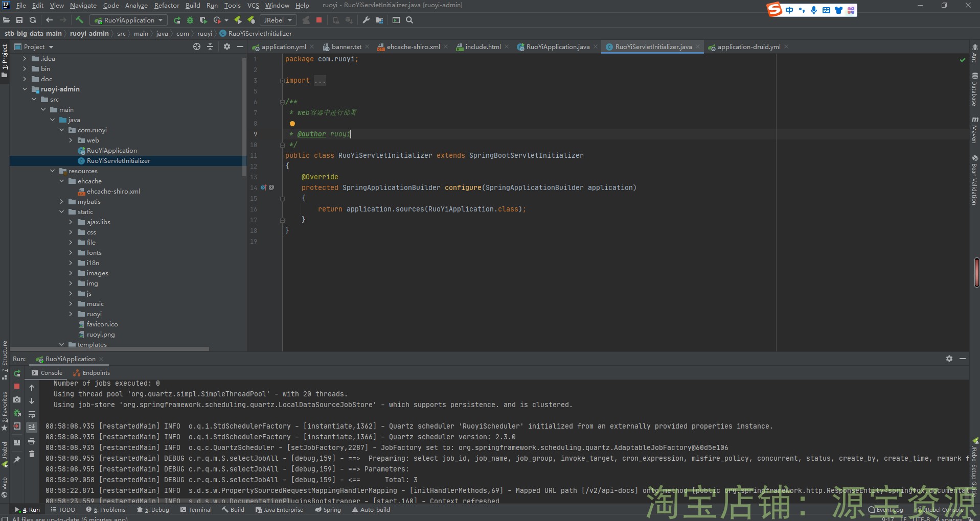Click the Project tree horizontal scrollbar
This screenshot has width=980, height=521.
click(109, 349)
